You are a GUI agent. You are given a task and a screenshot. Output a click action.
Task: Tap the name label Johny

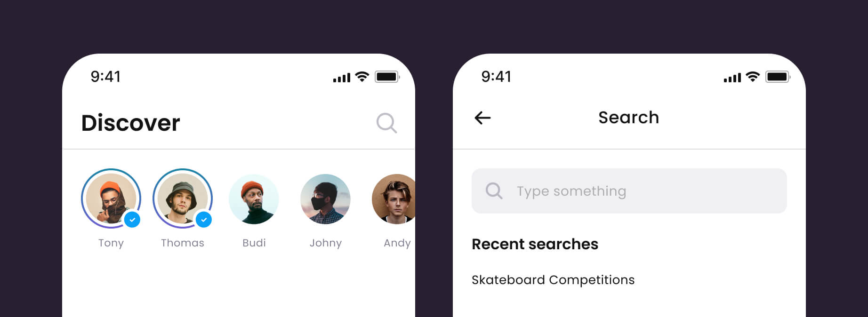(x=325, y=243)
